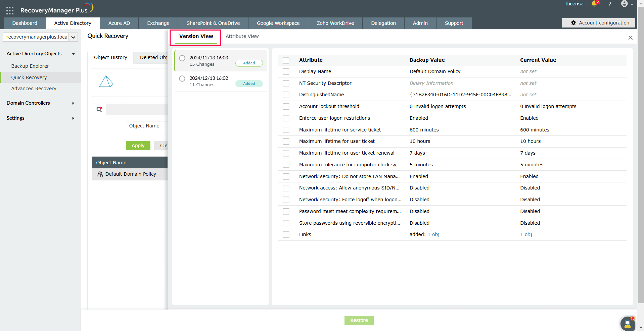Viewport: 644px width, 331px height.
Task: Open the Google Workspace tab
Action: (278, 23)
